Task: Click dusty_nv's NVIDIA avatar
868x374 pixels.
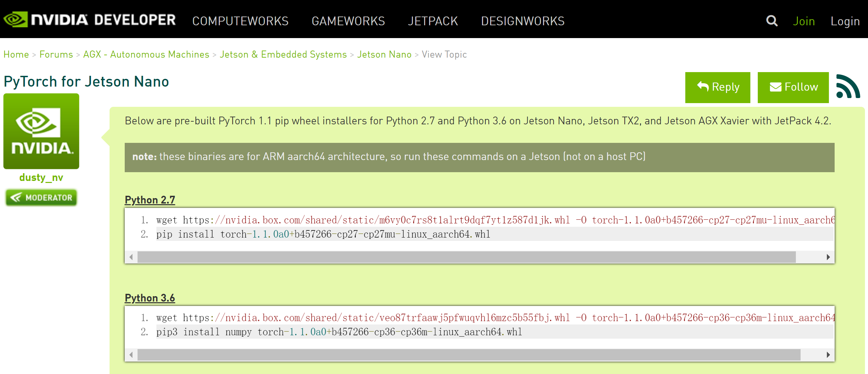Action: coord(41,131)
